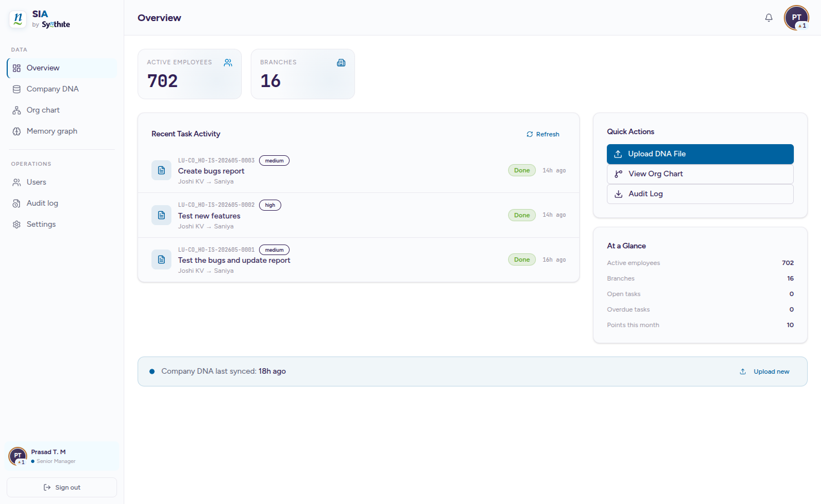Click document icon of Create bugs report

(x=161, y=170)
